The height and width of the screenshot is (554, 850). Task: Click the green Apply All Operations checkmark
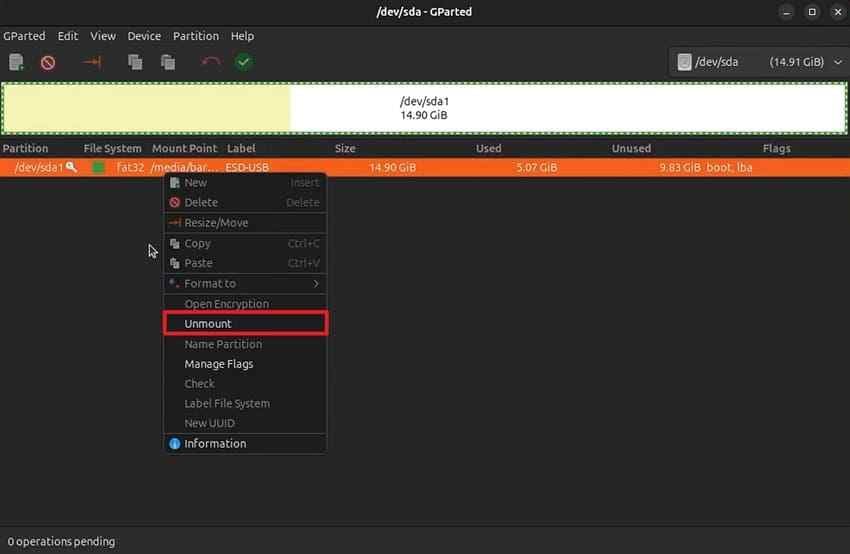click(x=243, y=62)
